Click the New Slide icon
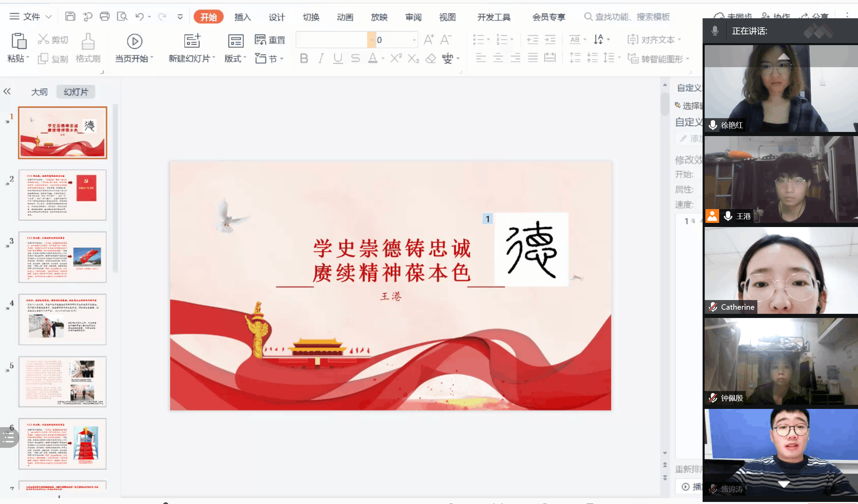Image resolution: width=858 pixels, height=504 pixels. pos(192,41)
